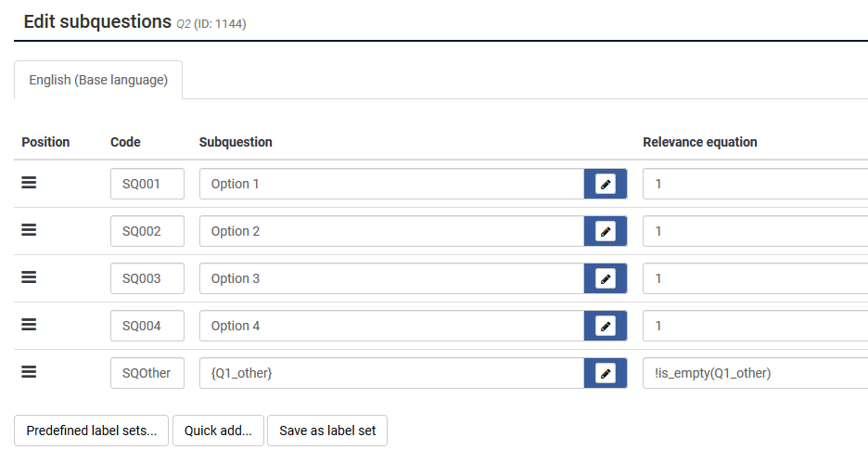This screenshot has height=463, width=868.
Task: Open editor pencil for Option 2 subquestion
Action: (605, 231)
